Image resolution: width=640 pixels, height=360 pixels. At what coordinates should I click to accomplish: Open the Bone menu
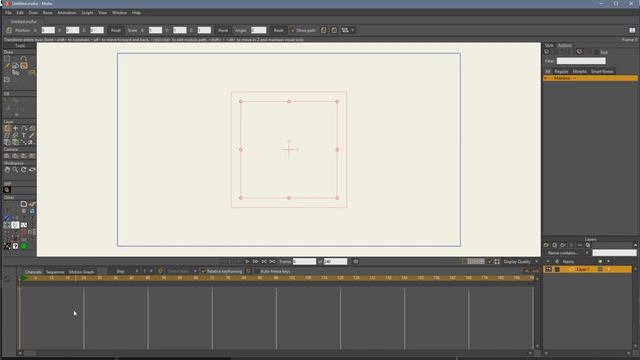[x=47, y=13]
